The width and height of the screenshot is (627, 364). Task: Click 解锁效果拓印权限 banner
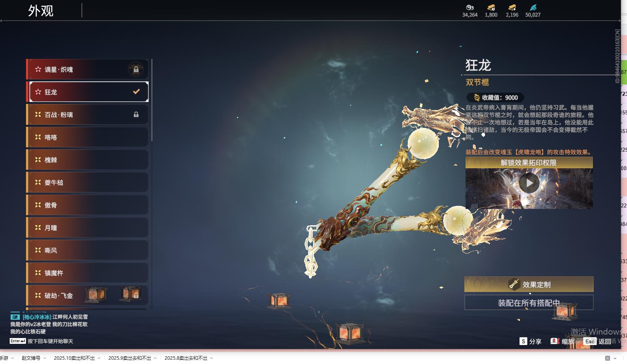(x=529, y=162)
